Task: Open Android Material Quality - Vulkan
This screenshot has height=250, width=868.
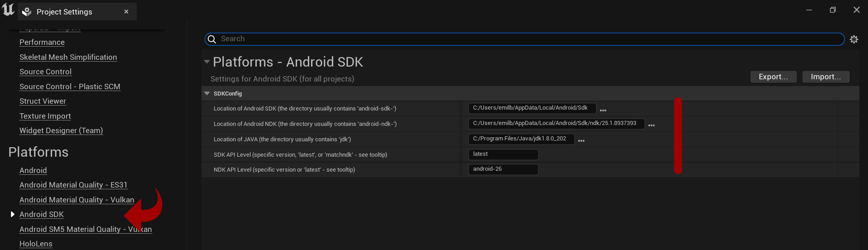Action: (x=77, y=200)
